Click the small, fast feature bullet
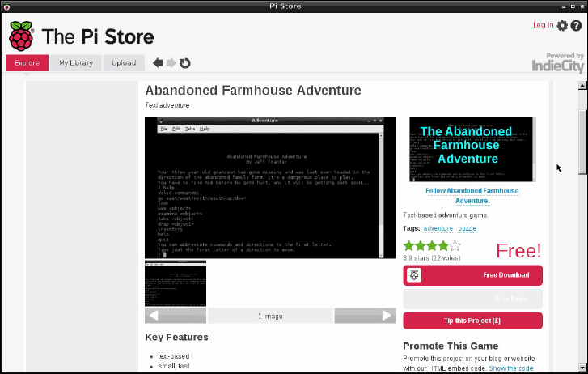 [174, 366]
